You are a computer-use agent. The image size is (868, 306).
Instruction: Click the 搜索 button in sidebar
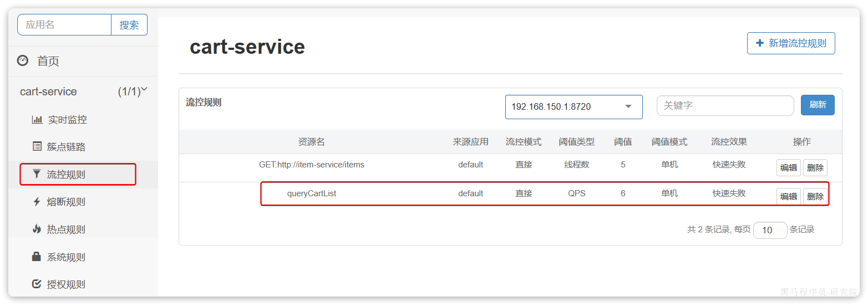click(129, 25)
